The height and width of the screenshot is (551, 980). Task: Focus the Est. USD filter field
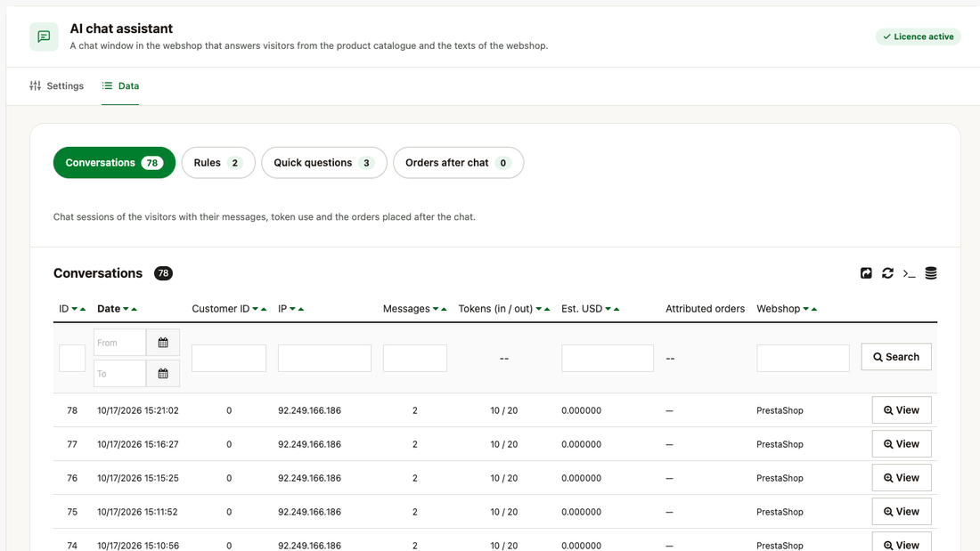(x=608, y=358)
